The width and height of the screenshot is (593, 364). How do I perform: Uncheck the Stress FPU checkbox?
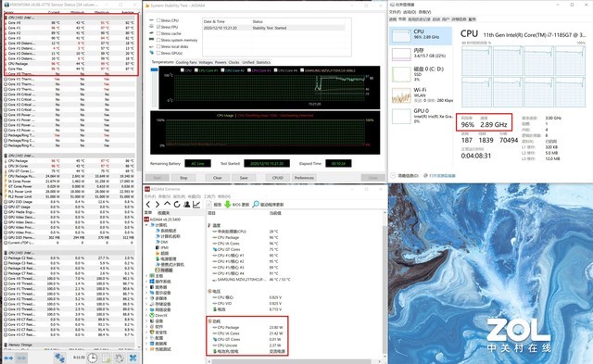tap(158, 27)
